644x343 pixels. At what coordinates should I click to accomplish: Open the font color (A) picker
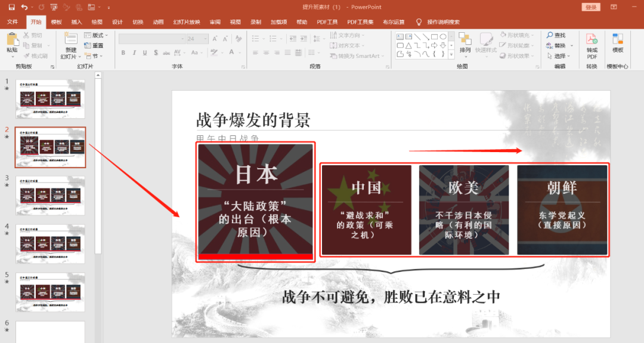click(231, 52)
